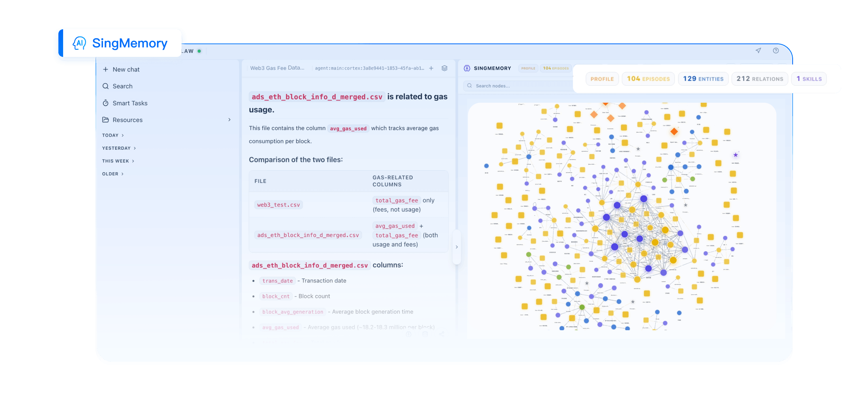
Task: Click the New chat plus icon
Action: [105, 70]
